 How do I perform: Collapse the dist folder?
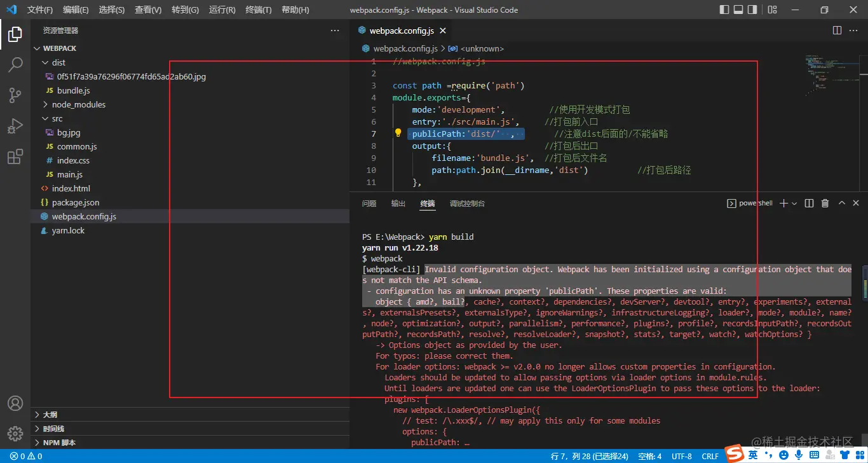click(x=190, y=62)
